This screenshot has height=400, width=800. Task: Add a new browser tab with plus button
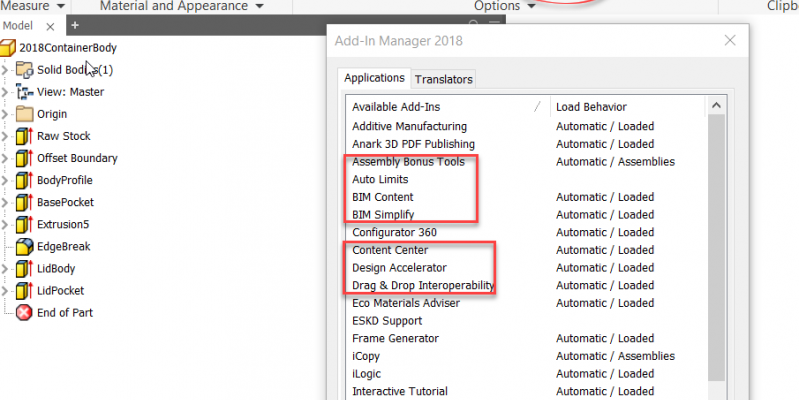point(75,26)
